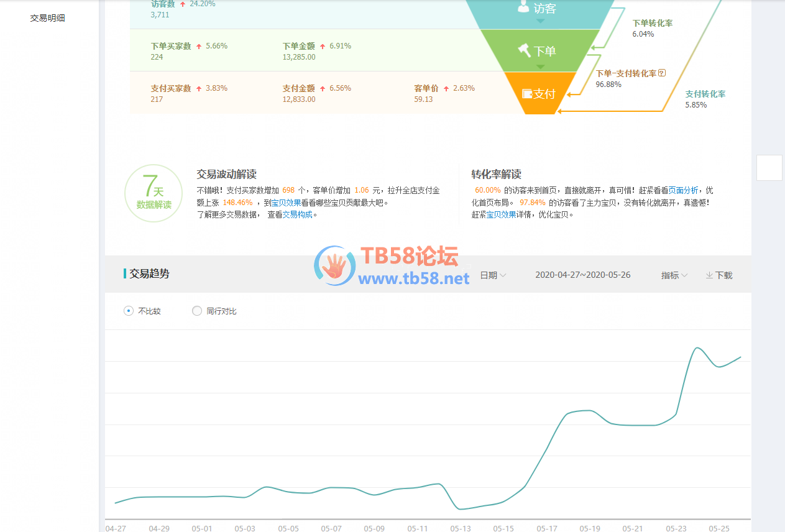Open the 日期 dropdown
Image resolution: width=785 pixels, height=532 pixels.
[493, 275]
